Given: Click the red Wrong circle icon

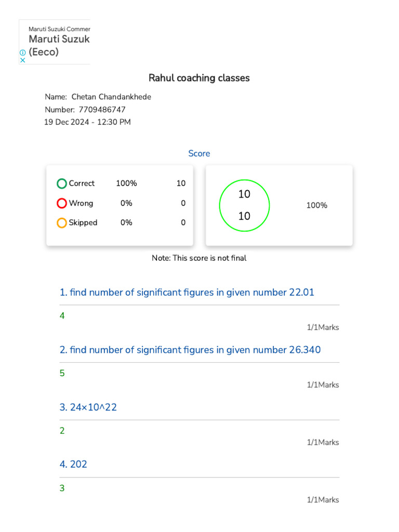Looking at the screenshot, I should (62, 203).
